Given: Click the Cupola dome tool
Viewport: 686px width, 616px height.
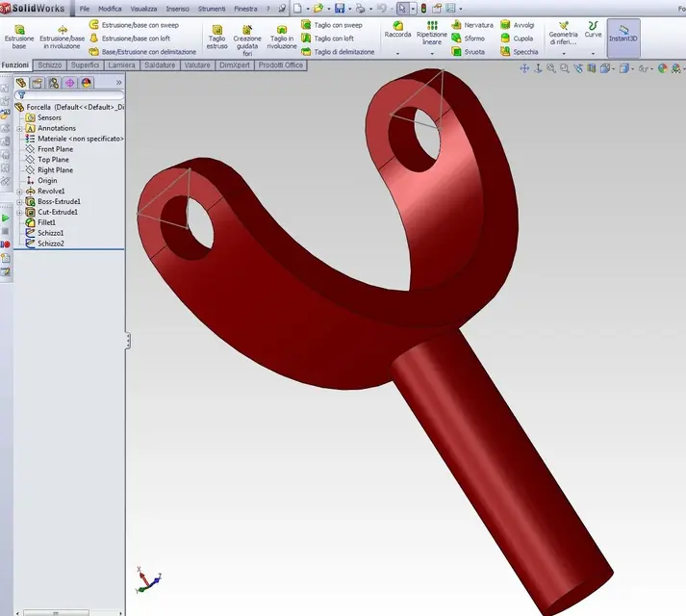Looking at the screenshot, I should coord(517,38).
